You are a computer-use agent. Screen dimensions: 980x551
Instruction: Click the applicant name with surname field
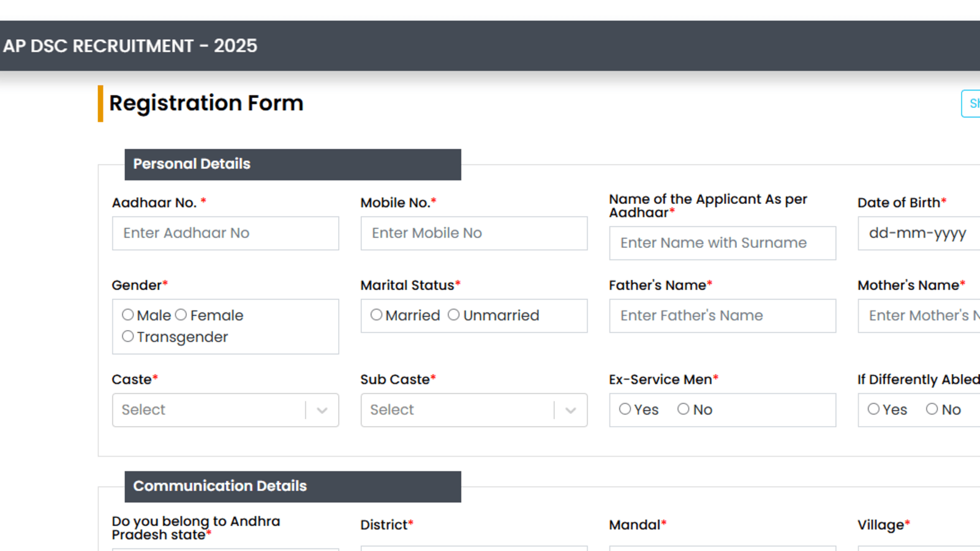[x=722, y=243]
